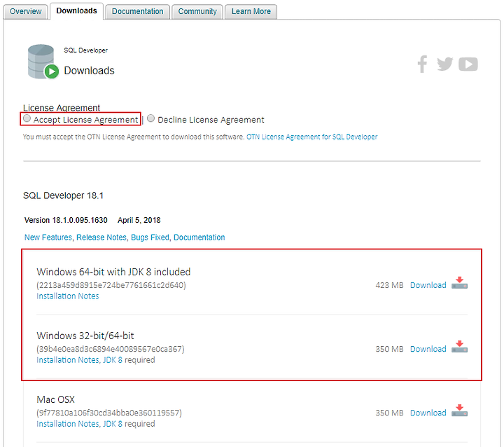Click Download link for Windows 32-bit/64-bit
This screenshot has width=504, height=447.
(x=428, y=349)
